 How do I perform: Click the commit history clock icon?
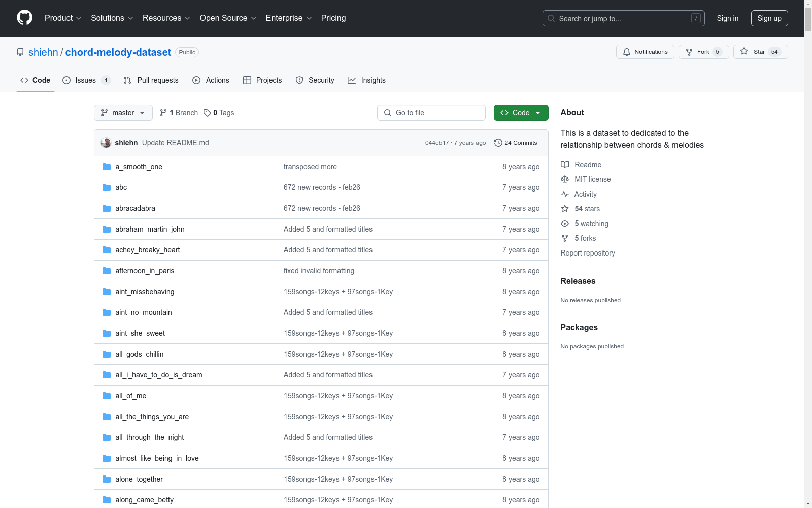(498, 143)
